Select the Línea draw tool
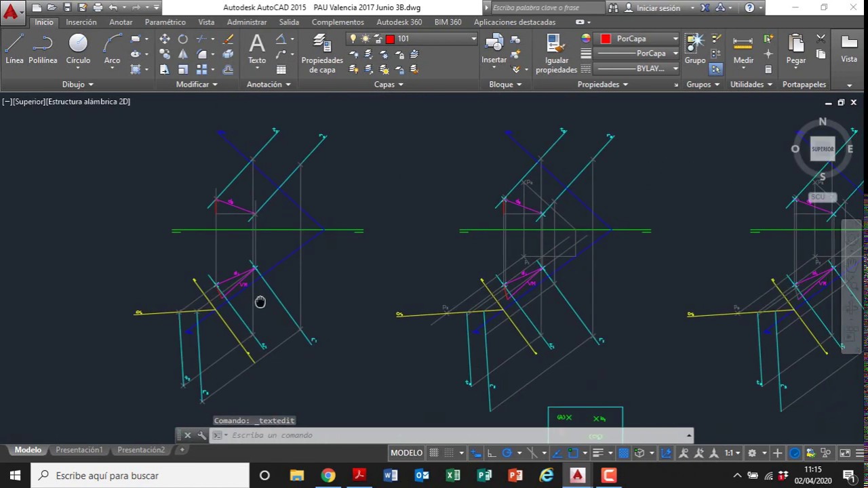Viewport: 868px width, 488px height. [14, 49]
